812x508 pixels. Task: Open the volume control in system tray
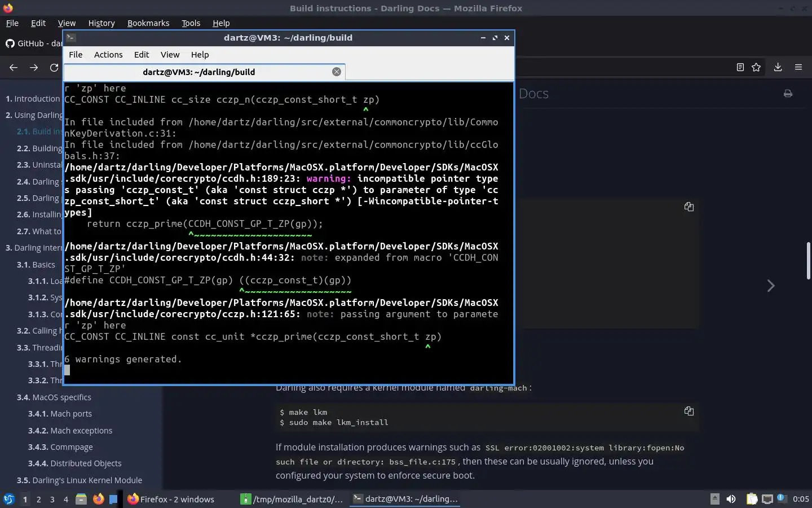point(731,499)
